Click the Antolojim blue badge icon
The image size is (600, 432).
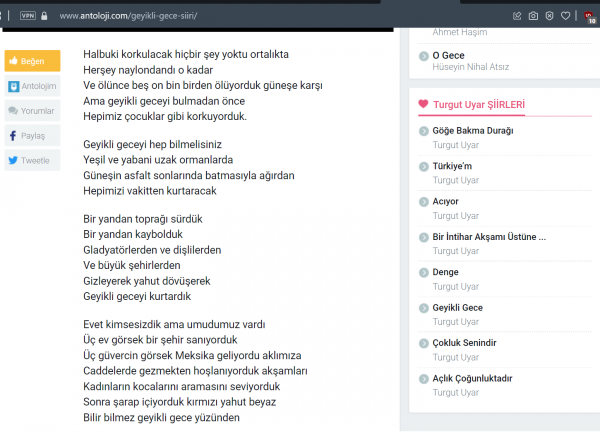pos(14,86)
